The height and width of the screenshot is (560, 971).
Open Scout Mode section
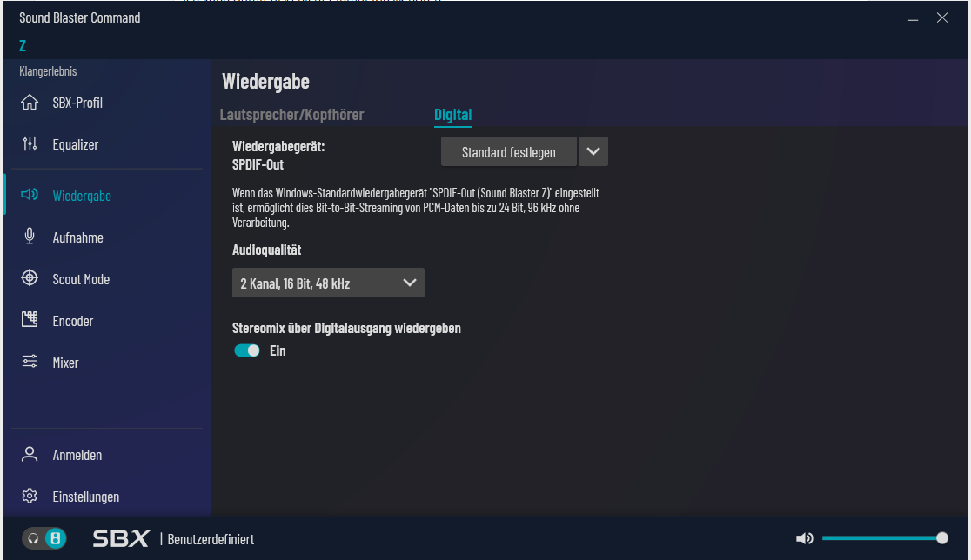pos(81,279)
